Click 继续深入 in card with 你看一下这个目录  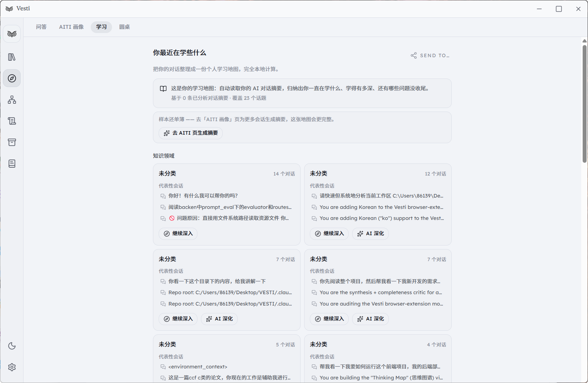pos(178,319)
